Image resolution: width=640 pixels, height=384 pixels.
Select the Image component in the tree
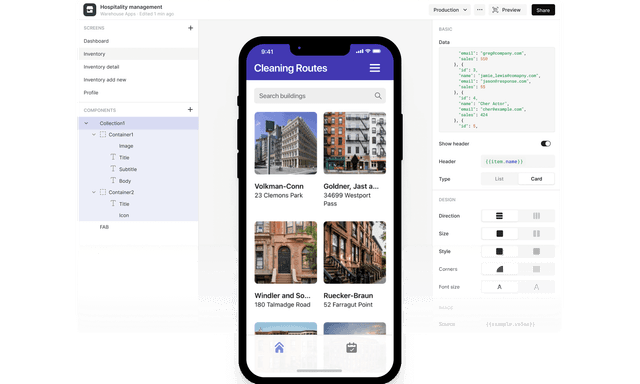tap(126, 146)
